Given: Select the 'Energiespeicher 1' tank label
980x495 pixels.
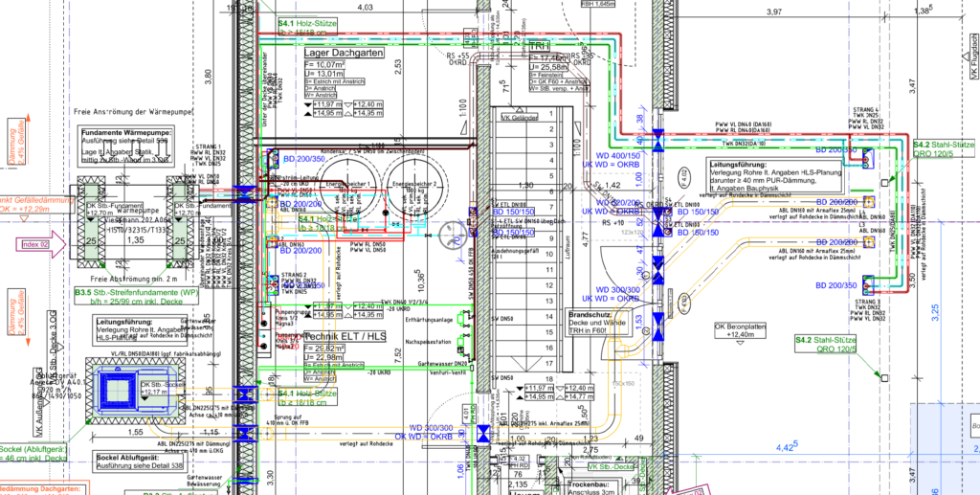Looking at the screenshot, I should [346, 184].
